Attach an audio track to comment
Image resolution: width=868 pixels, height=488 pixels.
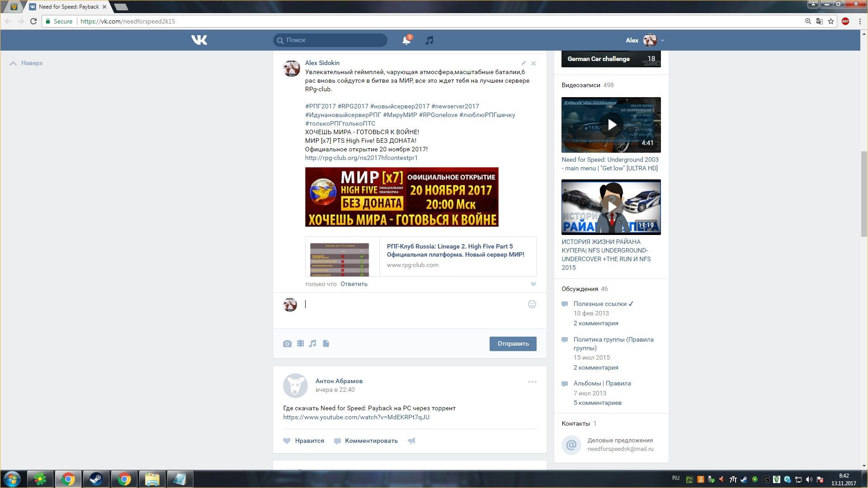tap(313, 344)
